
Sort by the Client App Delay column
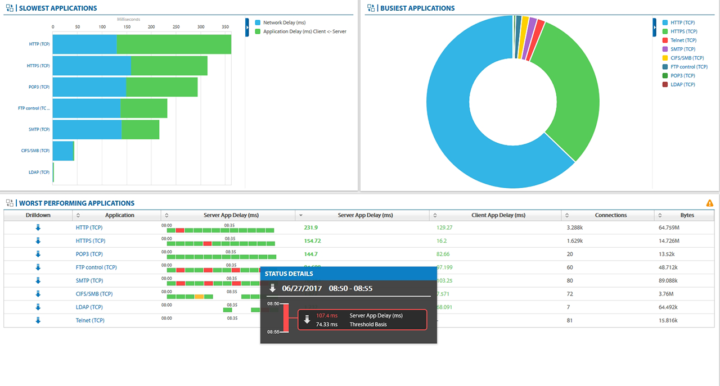pyautogui.click(x=498, y=215)
